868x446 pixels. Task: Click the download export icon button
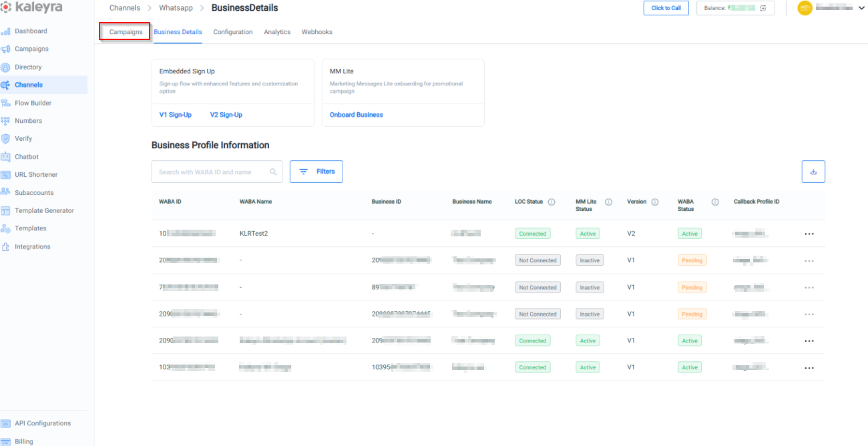[813, 172]
